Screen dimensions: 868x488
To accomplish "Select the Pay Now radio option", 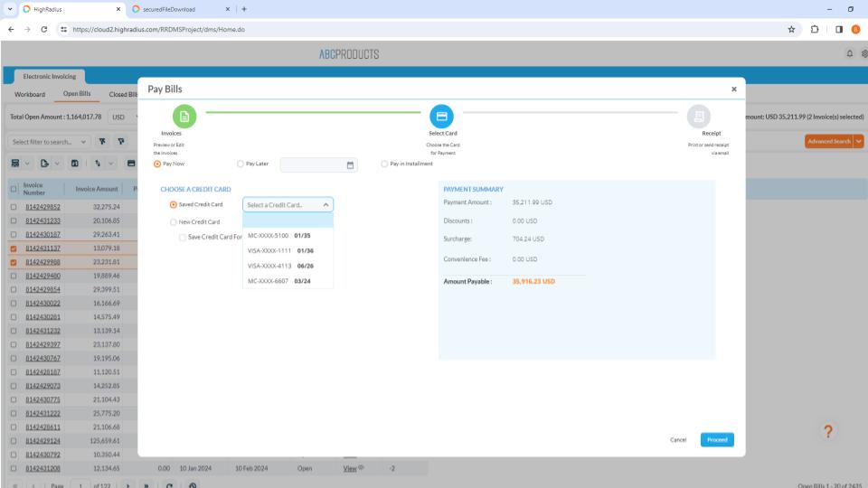I will pos(158,164).
